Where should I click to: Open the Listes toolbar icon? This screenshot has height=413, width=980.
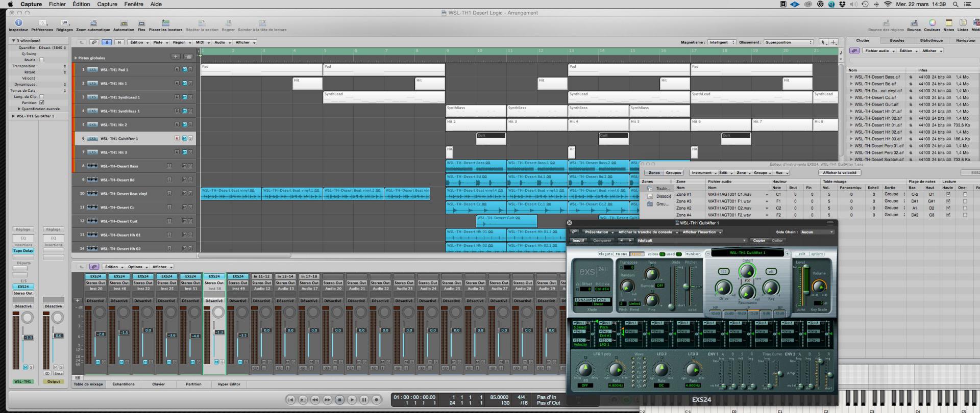[x=963, y=23]
